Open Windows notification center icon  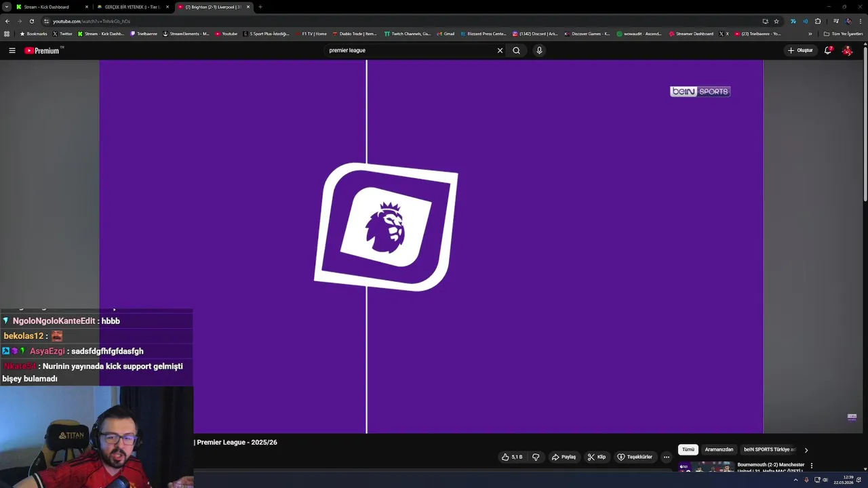click(x=859, y=480)
